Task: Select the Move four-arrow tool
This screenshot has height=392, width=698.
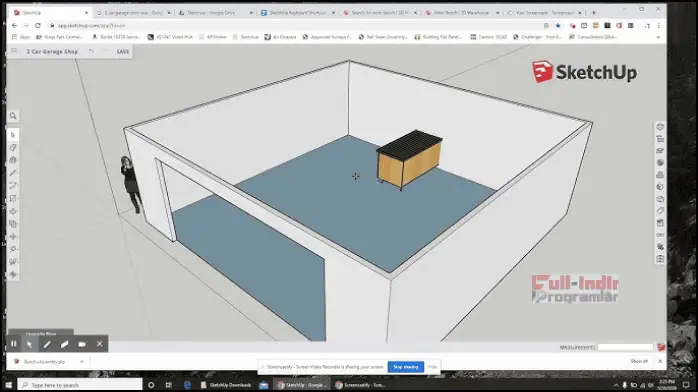Action: [13, 237]
